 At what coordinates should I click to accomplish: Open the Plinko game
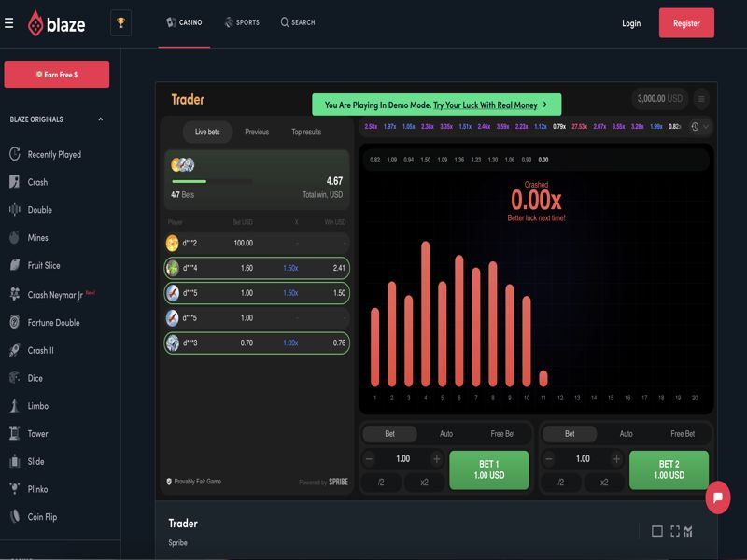29,489
